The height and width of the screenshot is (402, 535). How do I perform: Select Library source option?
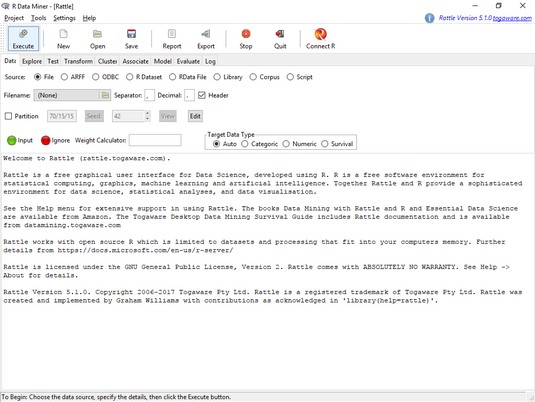(x=217, y=77)
